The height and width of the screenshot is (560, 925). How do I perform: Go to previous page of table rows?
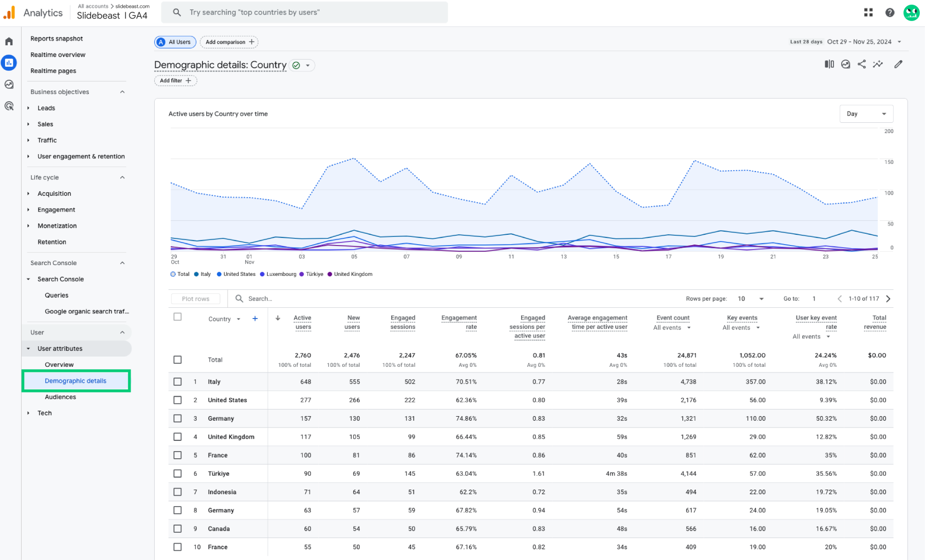[x=840, y=298]
